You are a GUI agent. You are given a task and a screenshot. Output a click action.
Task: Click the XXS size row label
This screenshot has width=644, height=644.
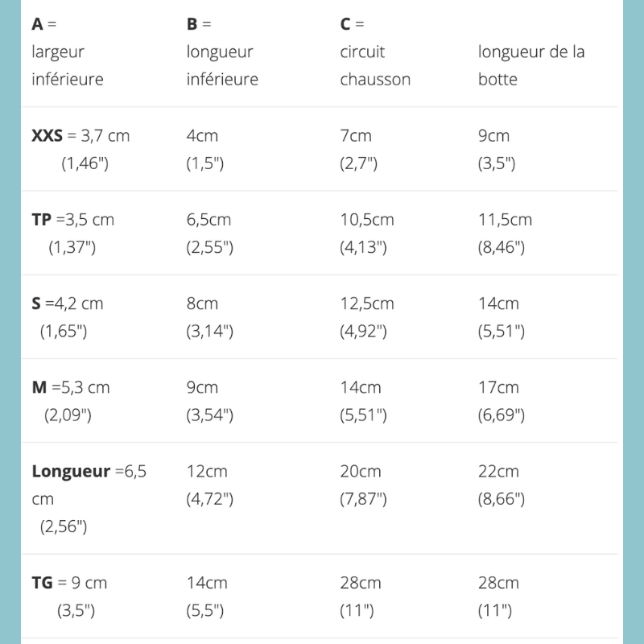click(47, 136)
